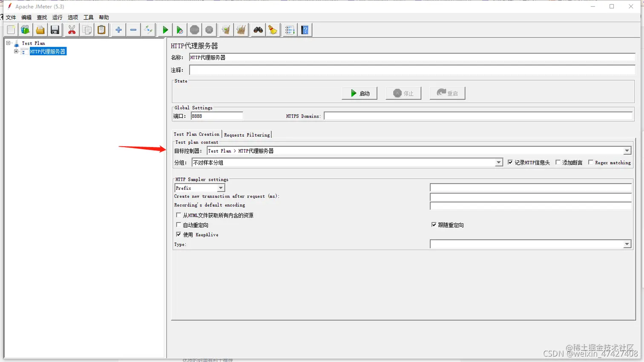The width and height of the screenshot is (644, 362).
Task: Open the 运行 menu
Action: click(x=57, y=17)
